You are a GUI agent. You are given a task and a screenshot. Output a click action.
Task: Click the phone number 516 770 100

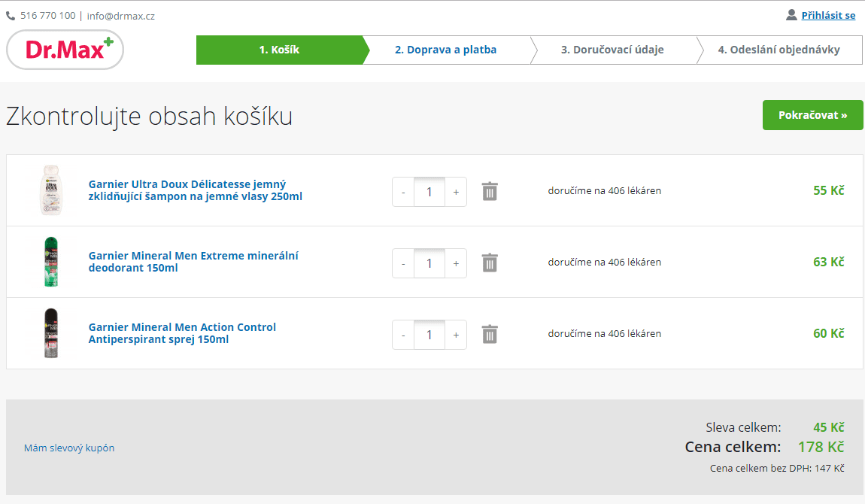coord(48,16)
